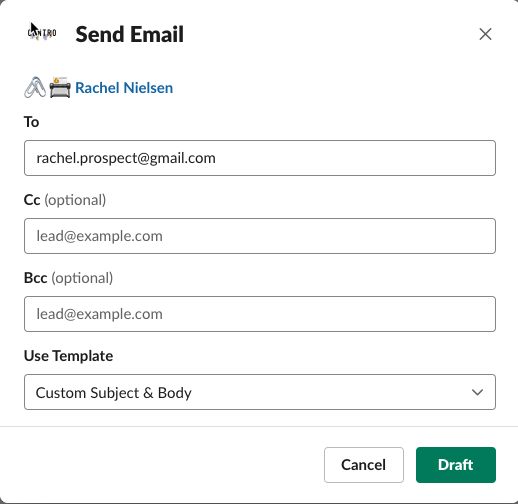Click the Use Template label
Viewport: 518px width, 504px height.
68,356
